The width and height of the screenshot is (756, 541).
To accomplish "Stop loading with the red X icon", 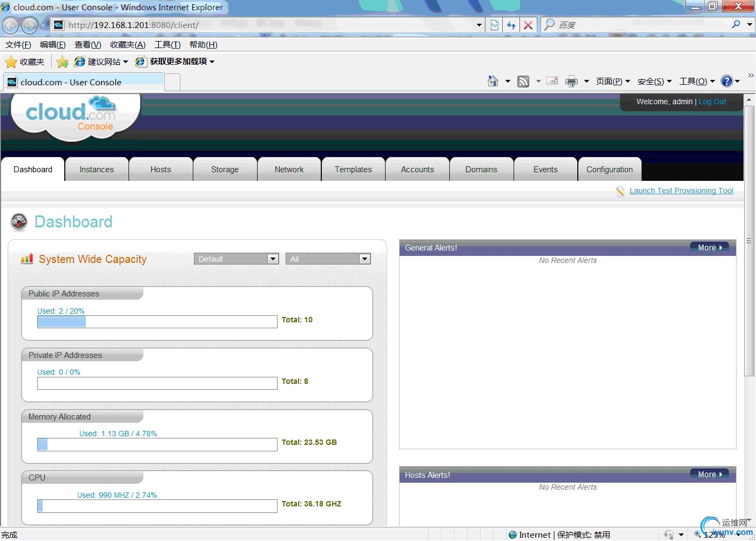I will (x=528, y=25).
